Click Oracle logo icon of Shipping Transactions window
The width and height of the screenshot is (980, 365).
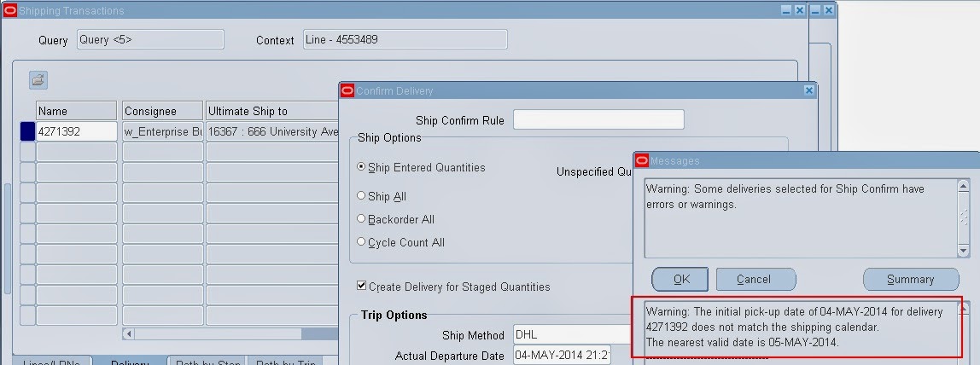(10, 10)
